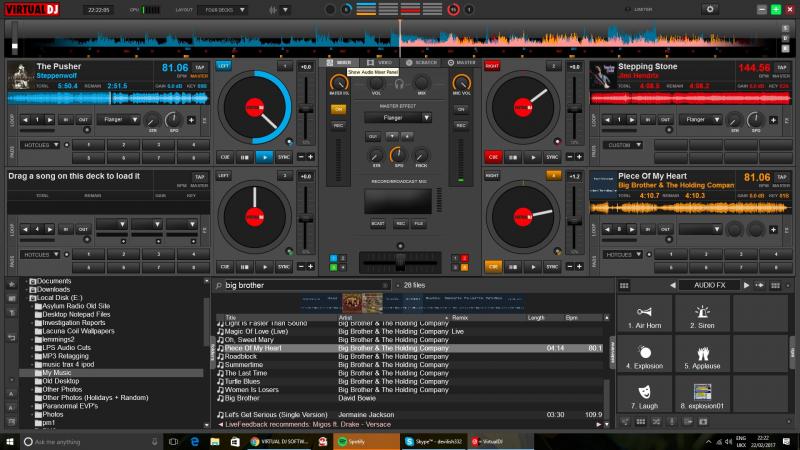Open Flanger effect dropdown on The Pusher deck
Viewport: 800px width, 450px height.
118,120
